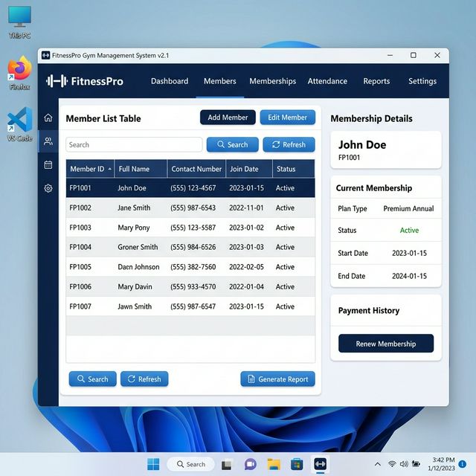This screenshot has height=476, width=476.
Task: Select the Daen Johnson row
Action: [190, 267]
